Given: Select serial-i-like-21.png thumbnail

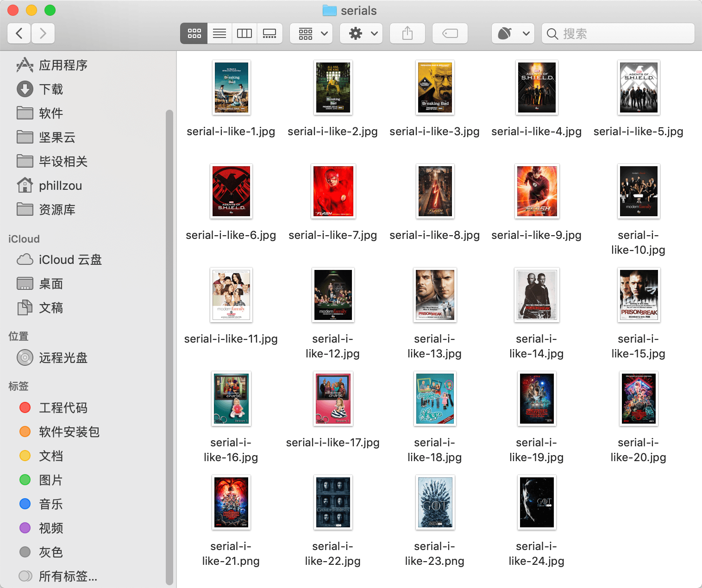Looking at the screenshot, I should [x=231, y=502].
